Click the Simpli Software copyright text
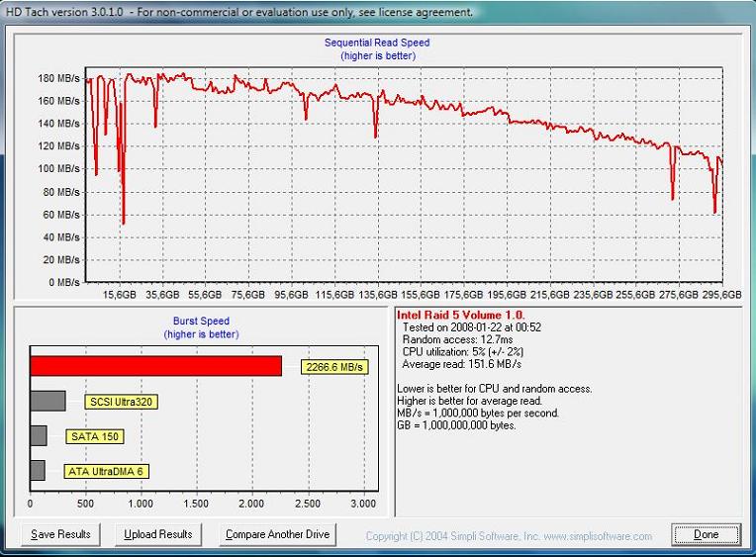Image resolution: width=756 pixels, height=557 pixels. [509, 536]
